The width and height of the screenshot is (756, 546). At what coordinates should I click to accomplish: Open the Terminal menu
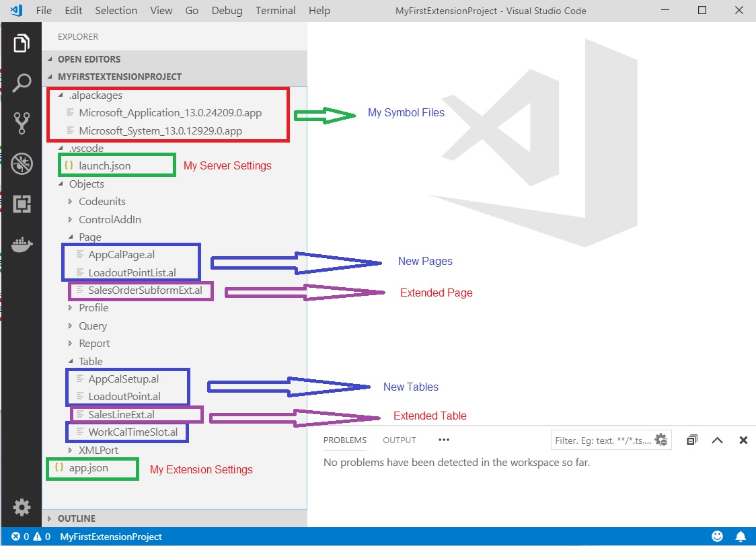(x=276, y=11)
